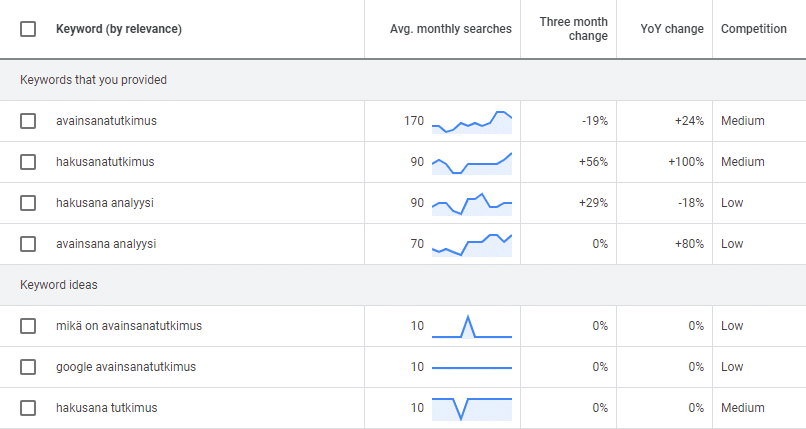The height and width of the screenshot is (429, 806).
Task: Sort by YoY change column header
Action: click(672, 29)
